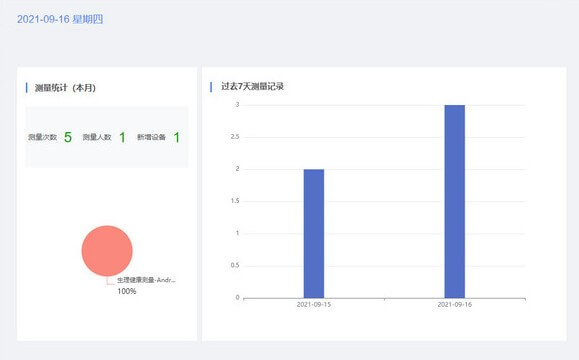Click the y-axis label 1.5

point(235,201)
